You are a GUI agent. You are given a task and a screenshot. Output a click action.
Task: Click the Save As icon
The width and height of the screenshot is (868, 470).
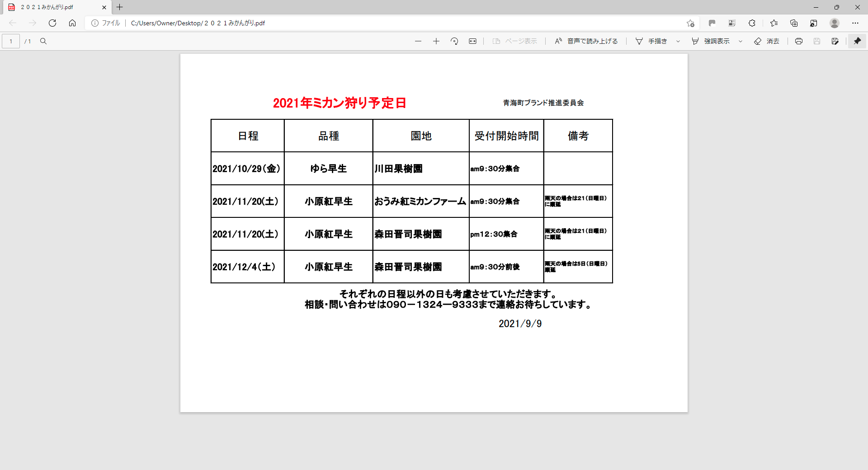click(835, 41)
